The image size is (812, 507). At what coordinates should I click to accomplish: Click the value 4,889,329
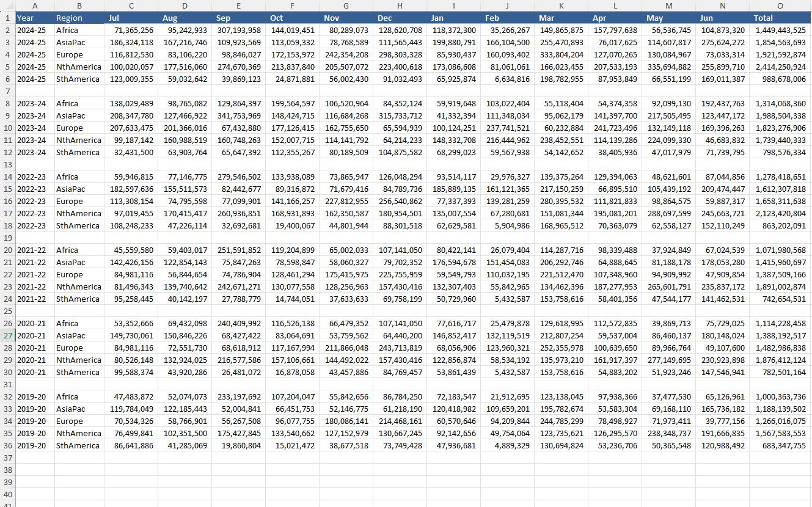coord(507,445)
